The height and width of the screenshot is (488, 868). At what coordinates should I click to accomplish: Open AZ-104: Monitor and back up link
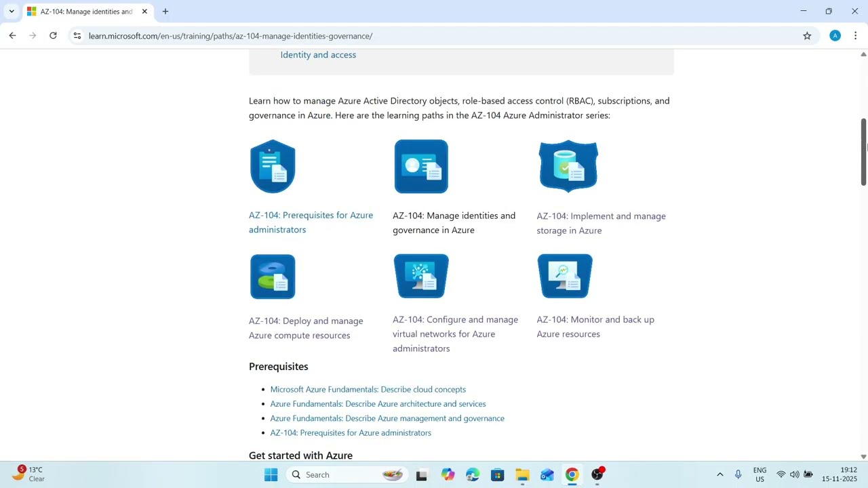[x=595, y=327]
